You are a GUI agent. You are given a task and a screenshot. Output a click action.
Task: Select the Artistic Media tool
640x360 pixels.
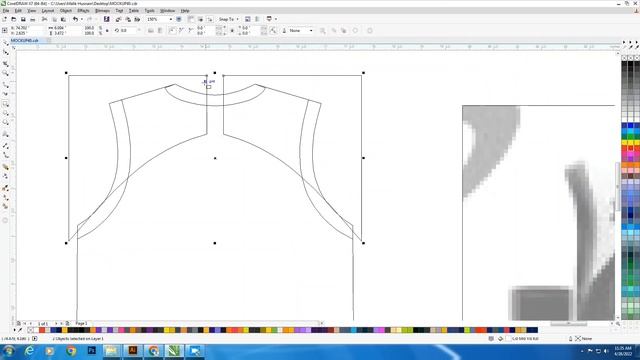point(5,94)
